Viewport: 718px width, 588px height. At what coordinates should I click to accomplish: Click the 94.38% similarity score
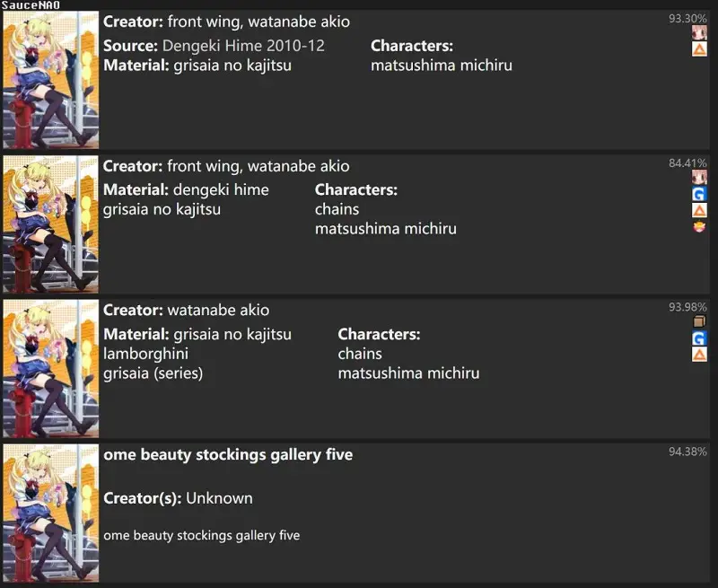(687, 452)
